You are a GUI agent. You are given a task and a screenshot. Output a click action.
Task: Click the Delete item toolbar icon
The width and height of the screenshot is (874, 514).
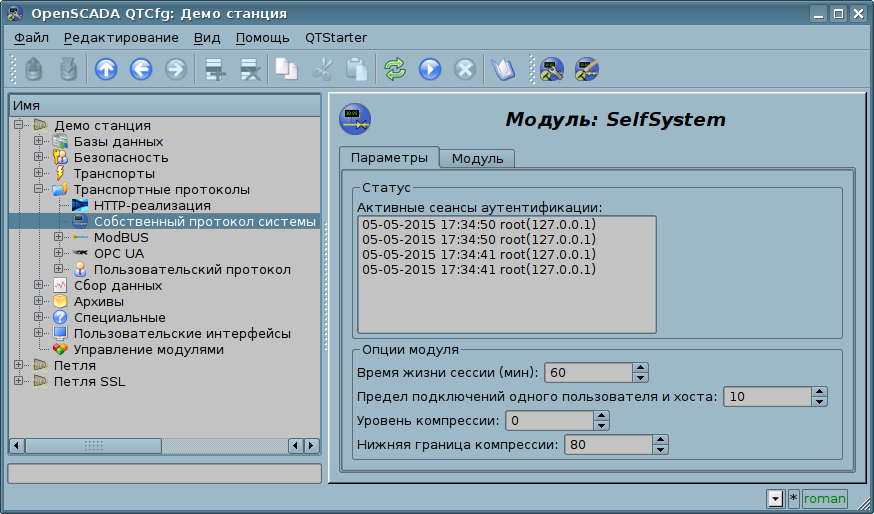250,70
